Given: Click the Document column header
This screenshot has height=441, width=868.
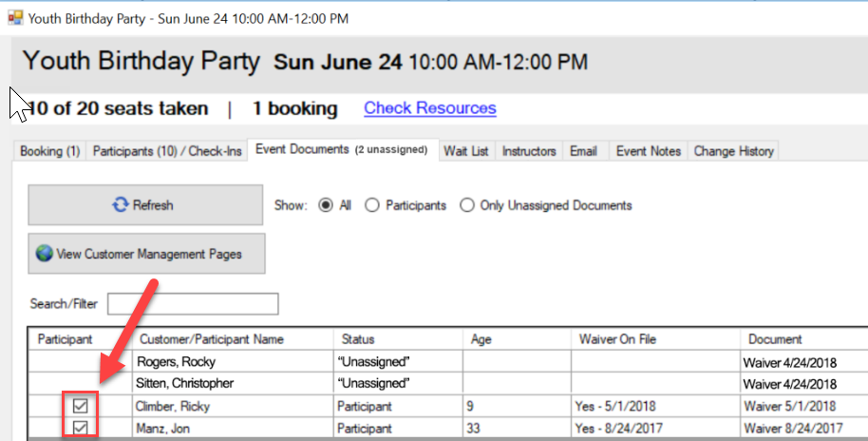Looking at the screenshot, I should pos(775,339).
